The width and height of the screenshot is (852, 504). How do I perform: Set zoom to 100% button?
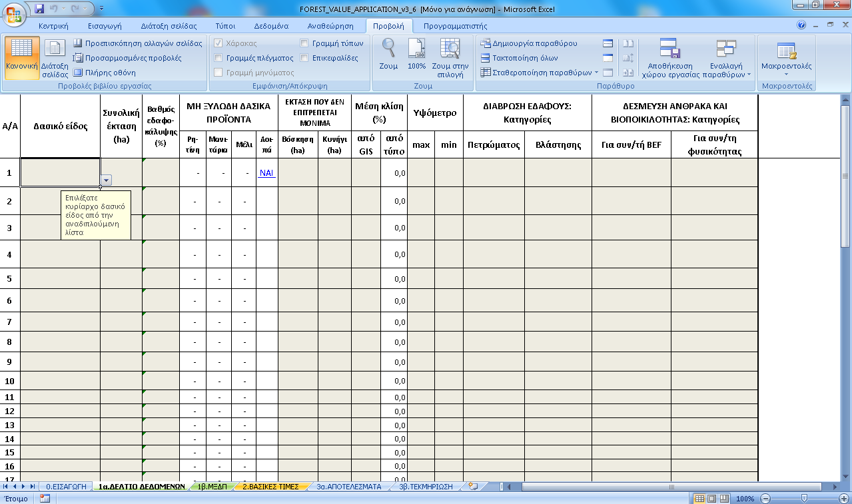pos(416,54)
